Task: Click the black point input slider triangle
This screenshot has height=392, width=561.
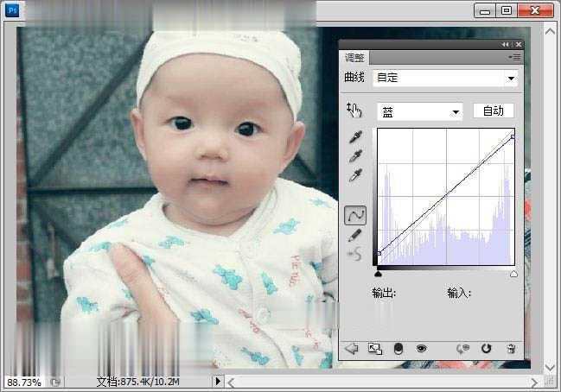Action: pyautogui.click(x=378, y=274)
